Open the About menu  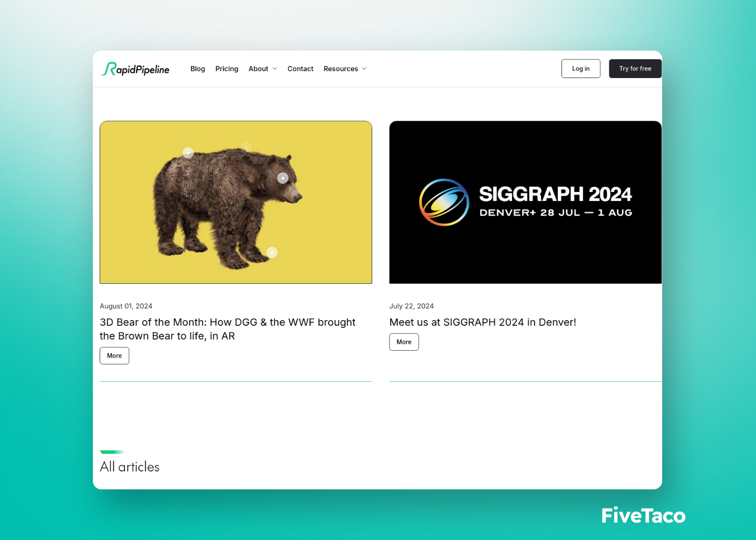(258, 69)
